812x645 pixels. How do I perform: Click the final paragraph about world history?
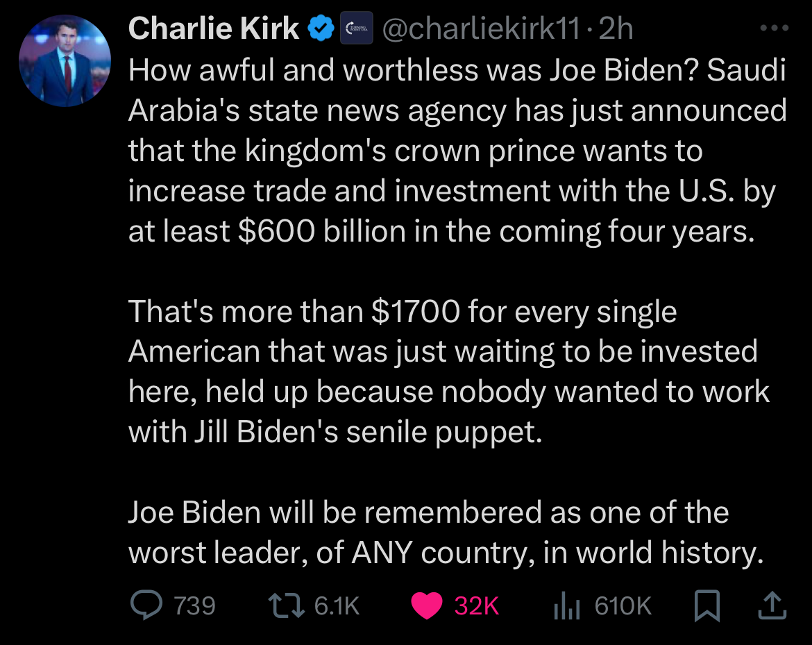pos(446,533)
